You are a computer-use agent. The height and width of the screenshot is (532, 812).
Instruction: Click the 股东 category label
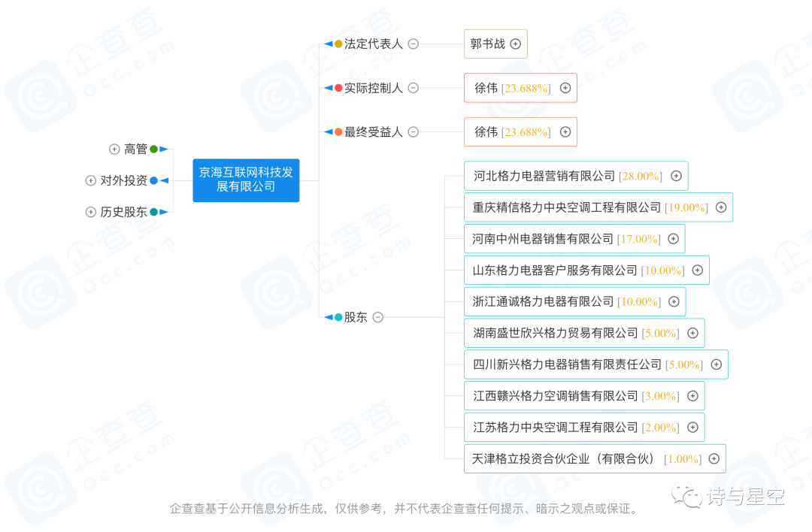pos(356,317)
